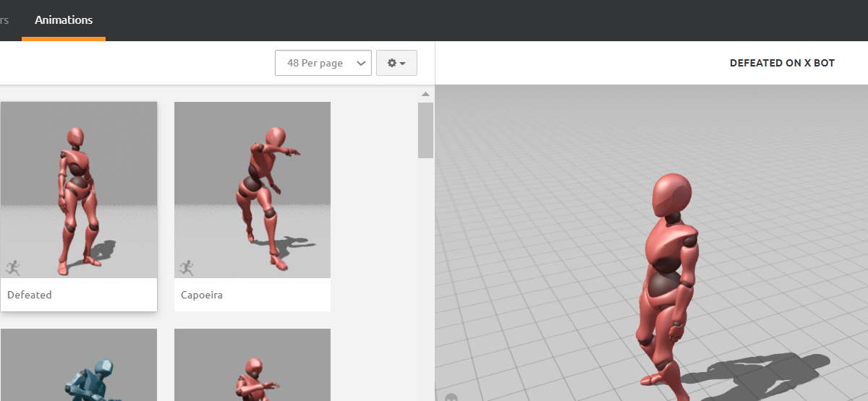Open the gear settings dropdown
Image resolution: width=868 pixels, height=401 pixels.
click(396, 63)
